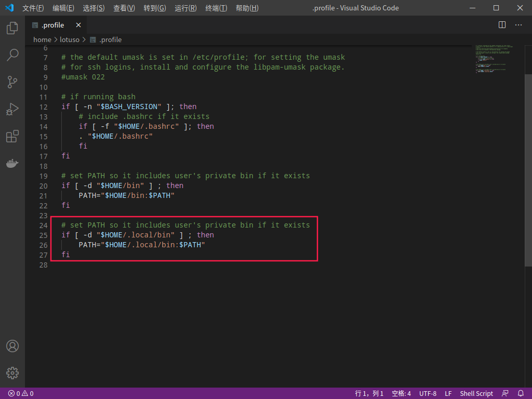Open the Docker view icon
The height and width of the screenshot is (399, 532).
pyautogui.click(x=12, y=164)
